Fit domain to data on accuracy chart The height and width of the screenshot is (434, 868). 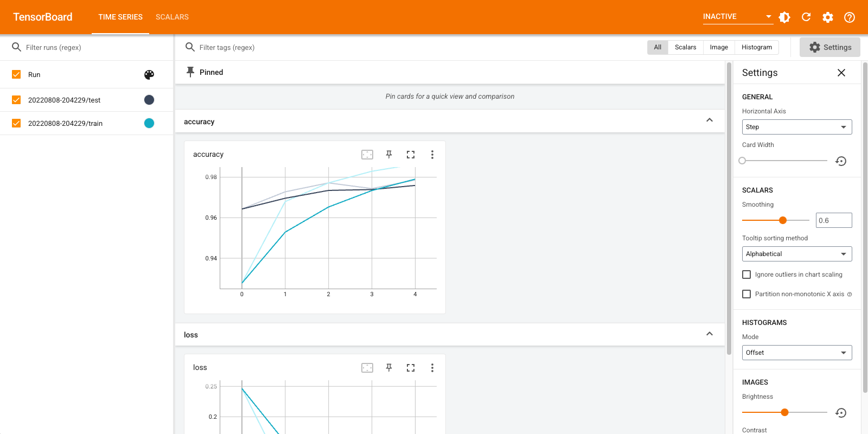pos(367,155)
